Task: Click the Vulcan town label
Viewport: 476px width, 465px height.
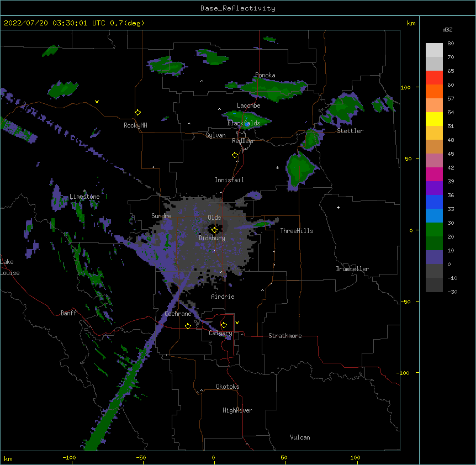Action: pyautogui.click(x=300, y=437)
